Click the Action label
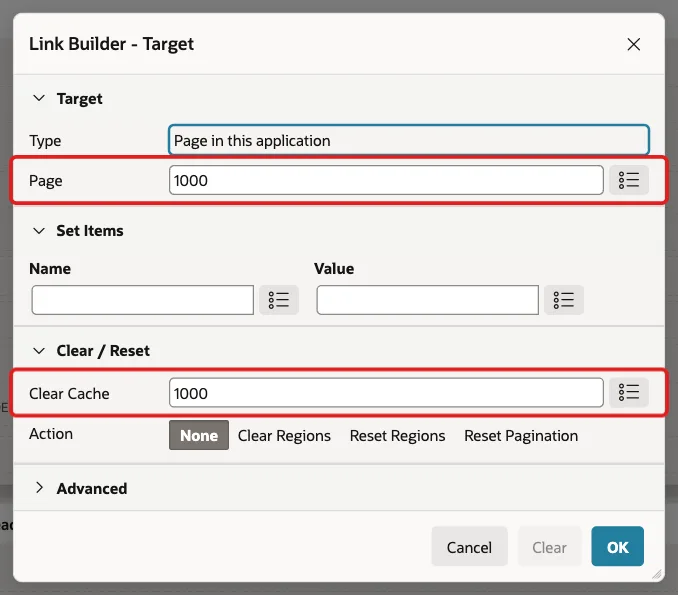The height and width of the screenshot is (595, 678). 51,433
